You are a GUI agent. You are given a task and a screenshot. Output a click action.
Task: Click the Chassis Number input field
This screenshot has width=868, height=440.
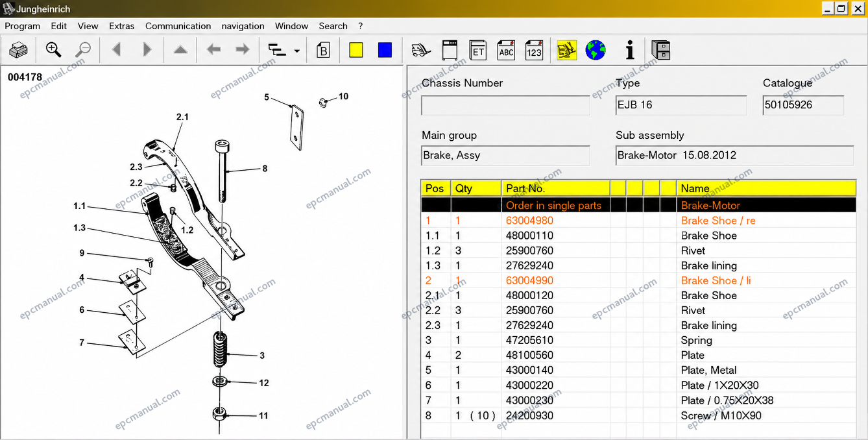coord(505,105)
